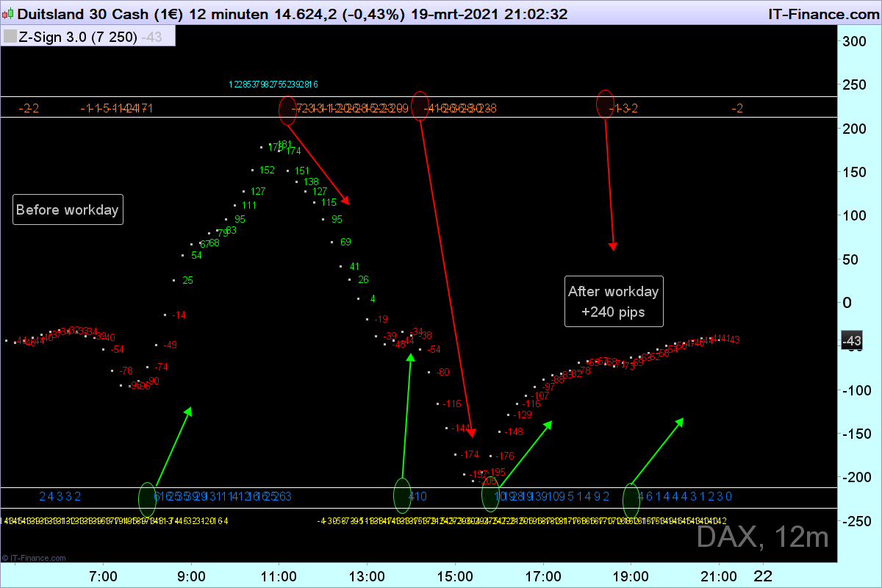Click the candlestick icon beside Duitsland 30 Cash

[7, 14]
